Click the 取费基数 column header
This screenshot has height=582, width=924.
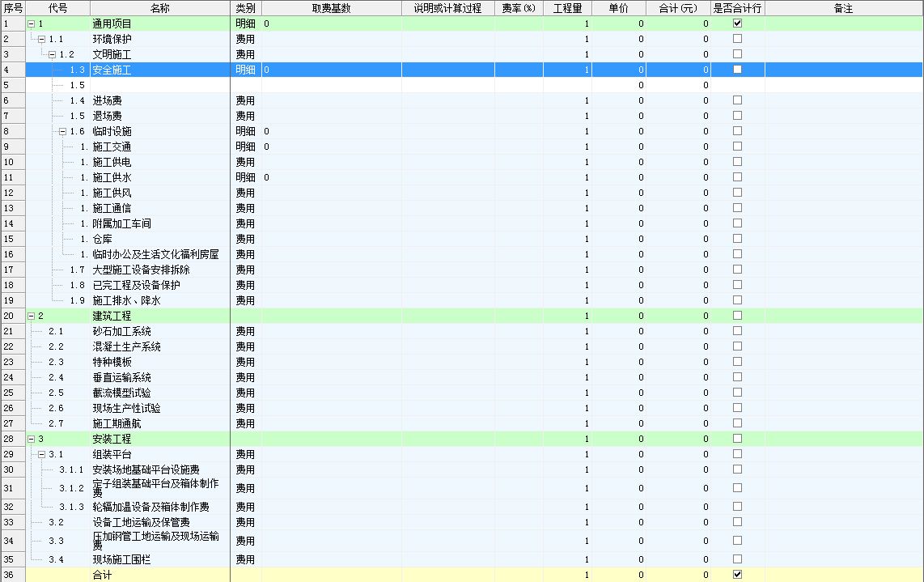(331, 8)
